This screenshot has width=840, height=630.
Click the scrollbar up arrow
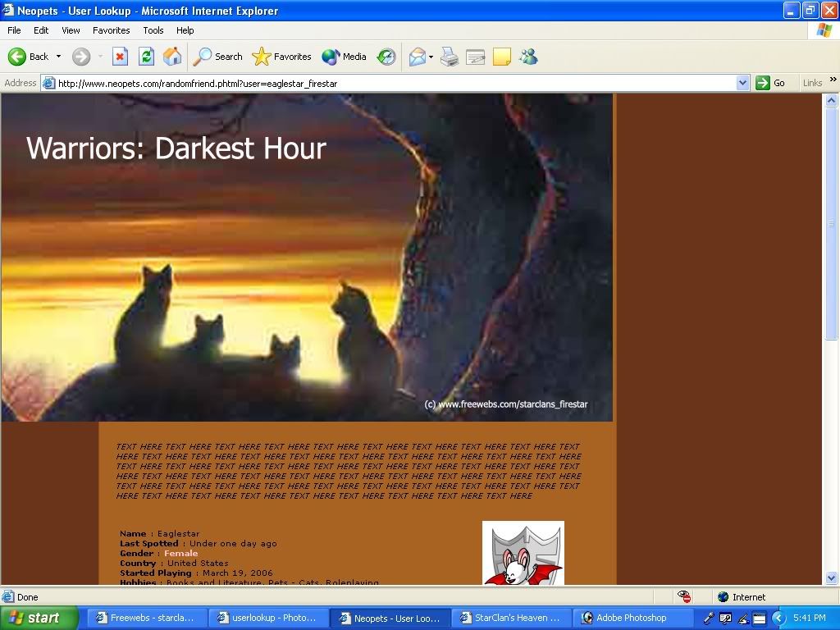pyautogui.click(x=832, y=100)
